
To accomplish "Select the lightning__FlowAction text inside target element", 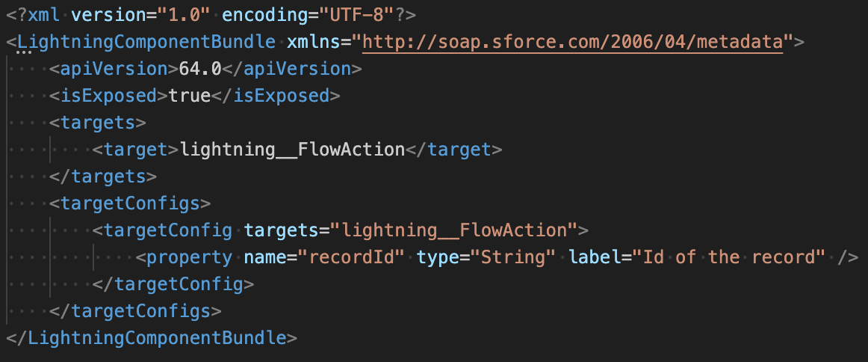I will pos(291,150).
